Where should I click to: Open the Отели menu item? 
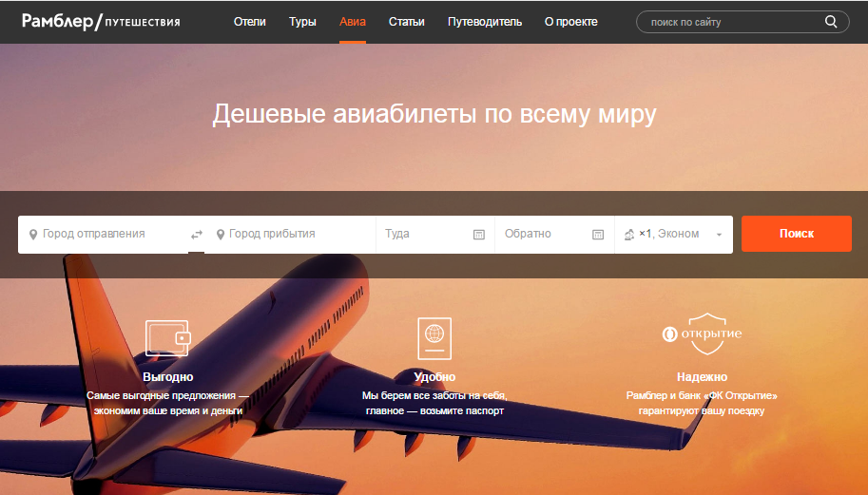250,22
